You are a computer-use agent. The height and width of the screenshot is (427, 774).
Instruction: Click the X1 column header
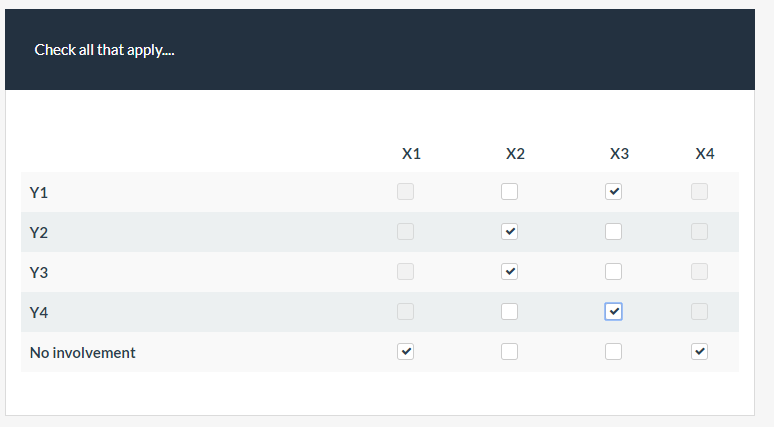411,154
